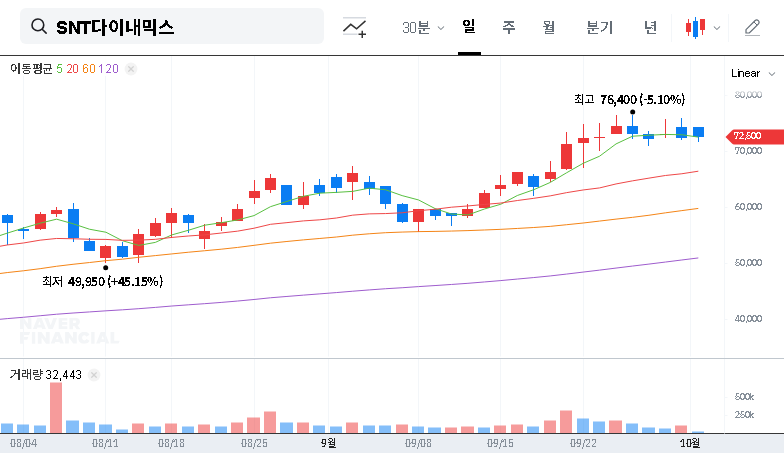Click the search magnifier icon
784x453 pixels.
pyautogui.click(x=39, y=27)
